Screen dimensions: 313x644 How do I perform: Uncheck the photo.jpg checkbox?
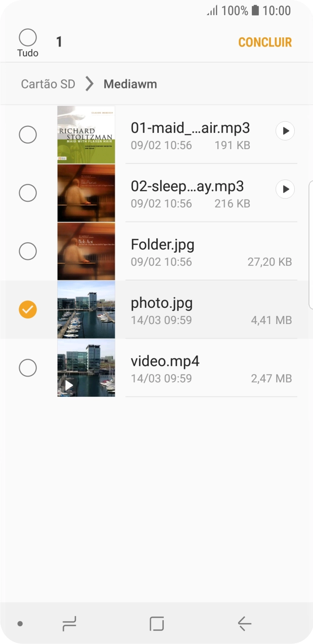pyautogui.click(x=28, y=309)
